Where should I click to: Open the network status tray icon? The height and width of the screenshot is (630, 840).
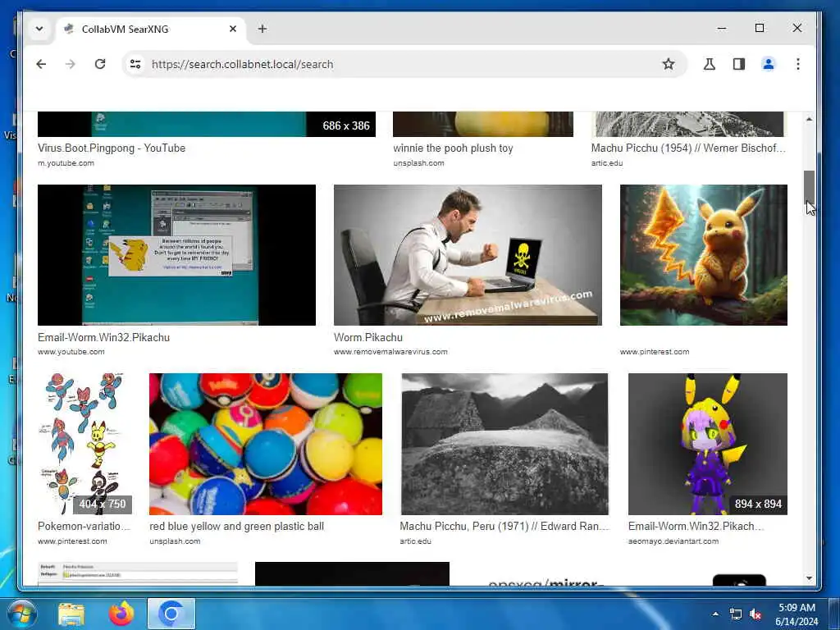point(736,614)
